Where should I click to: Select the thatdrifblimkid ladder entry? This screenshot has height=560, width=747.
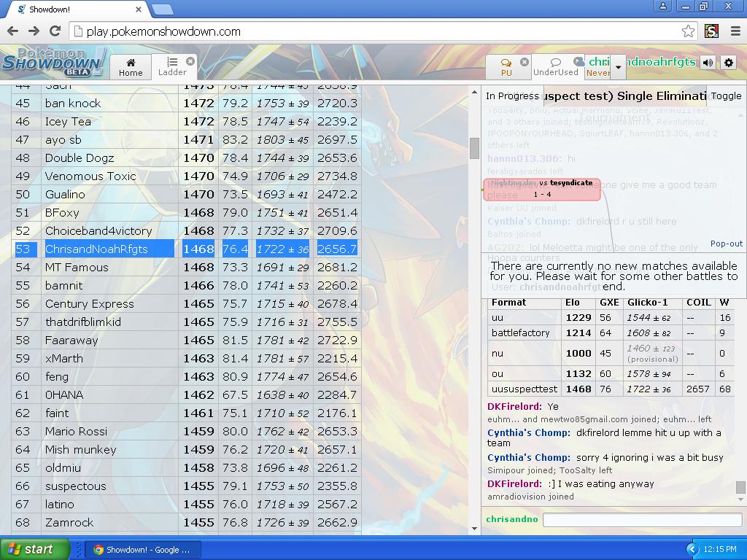[x=186, y=322]
